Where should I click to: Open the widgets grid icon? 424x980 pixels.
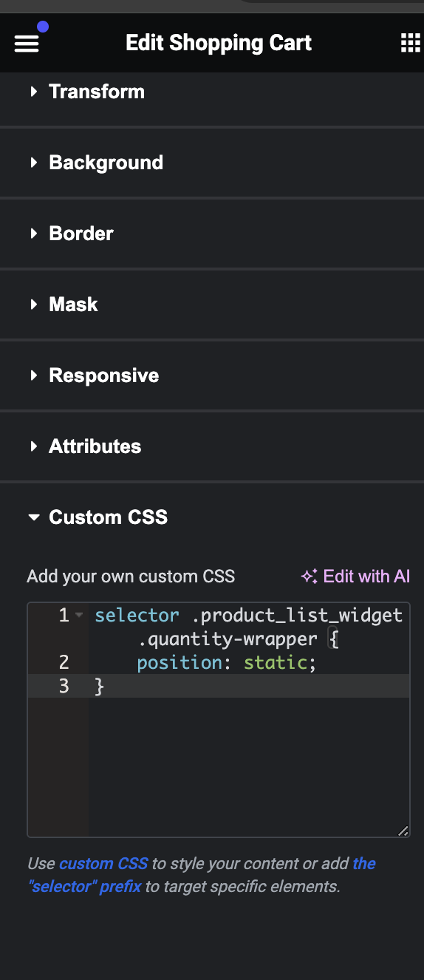[410, 43]
